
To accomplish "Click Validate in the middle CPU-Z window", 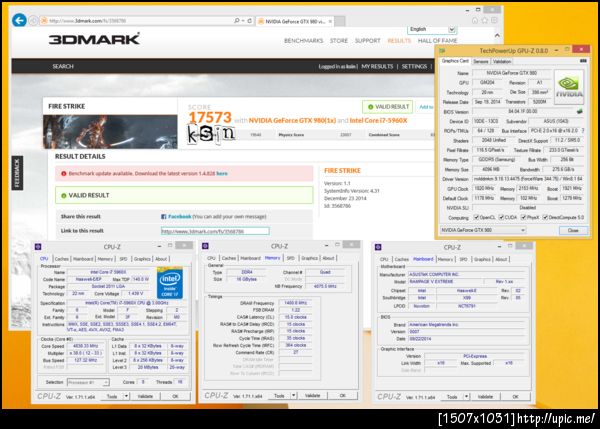I will pyautogui.click(x=313, y=395).
